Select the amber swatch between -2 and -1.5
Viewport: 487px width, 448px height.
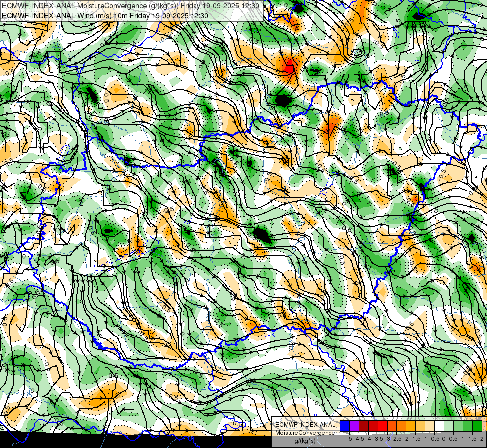[411, 426]
